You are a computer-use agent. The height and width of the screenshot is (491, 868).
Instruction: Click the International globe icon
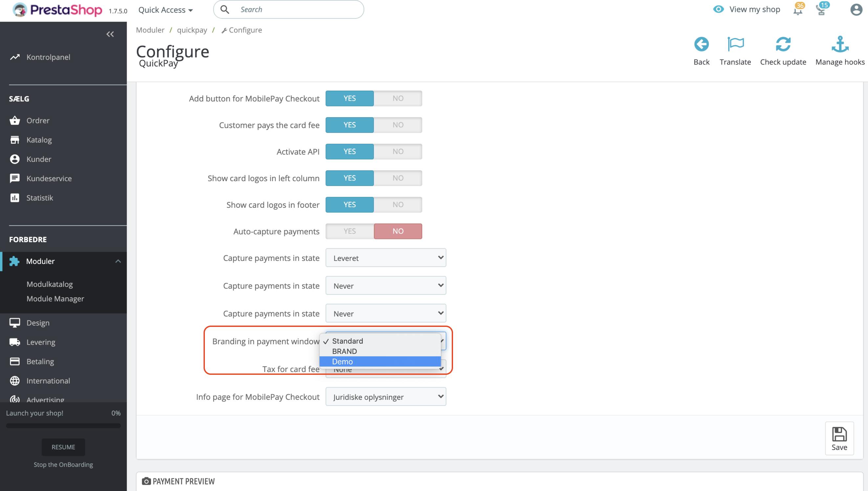14,380
